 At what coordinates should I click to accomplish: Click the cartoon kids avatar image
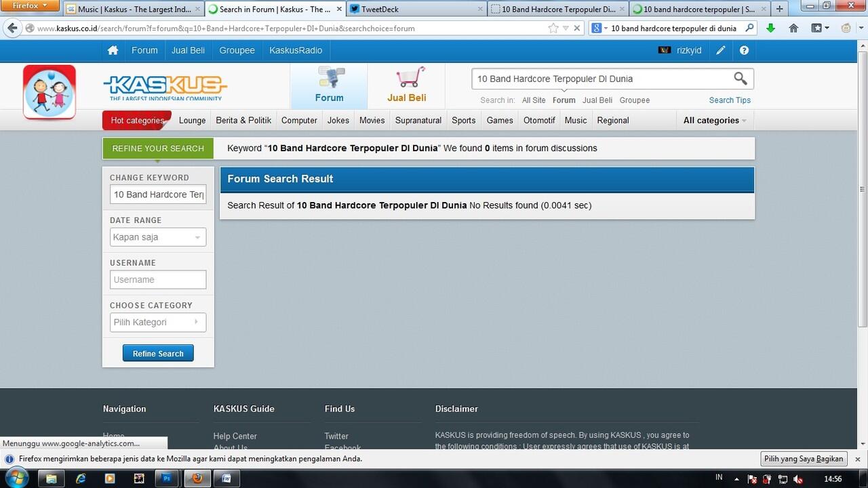50,92
